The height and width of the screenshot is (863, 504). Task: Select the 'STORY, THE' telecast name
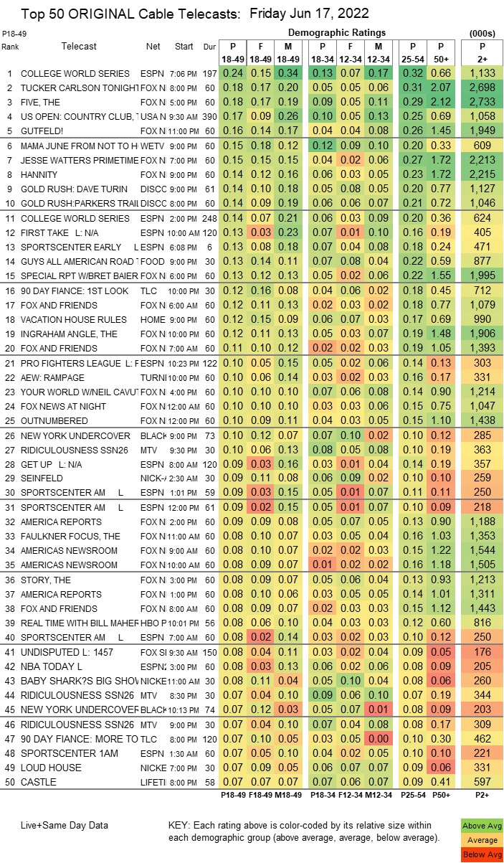click(45, 581)
